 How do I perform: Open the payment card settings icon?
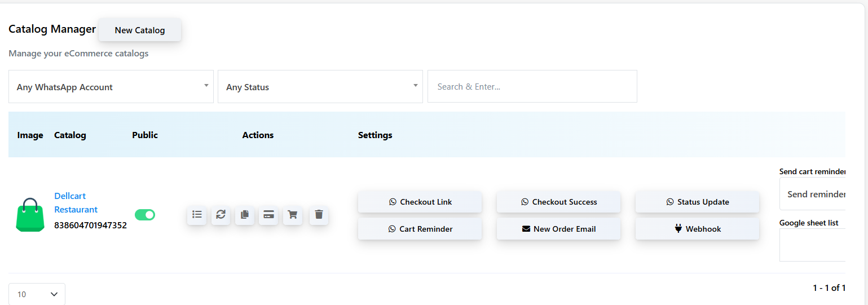point(268,215)
